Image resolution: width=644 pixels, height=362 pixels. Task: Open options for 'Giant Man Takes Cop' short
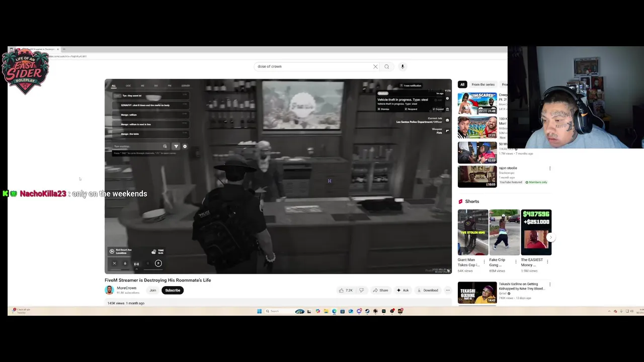(x=484, y=261)
